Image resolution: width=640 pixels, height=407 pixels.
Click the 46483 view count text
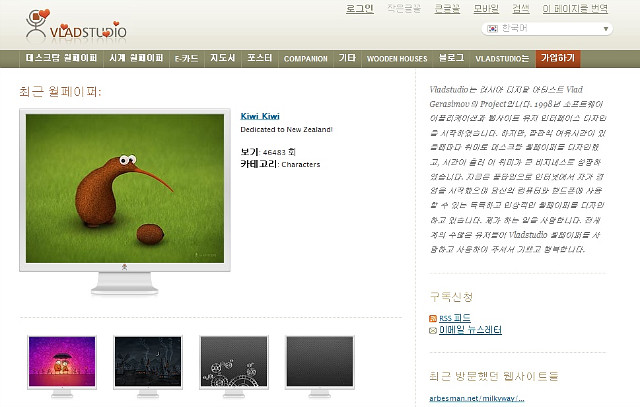click(x=274, y=152)
